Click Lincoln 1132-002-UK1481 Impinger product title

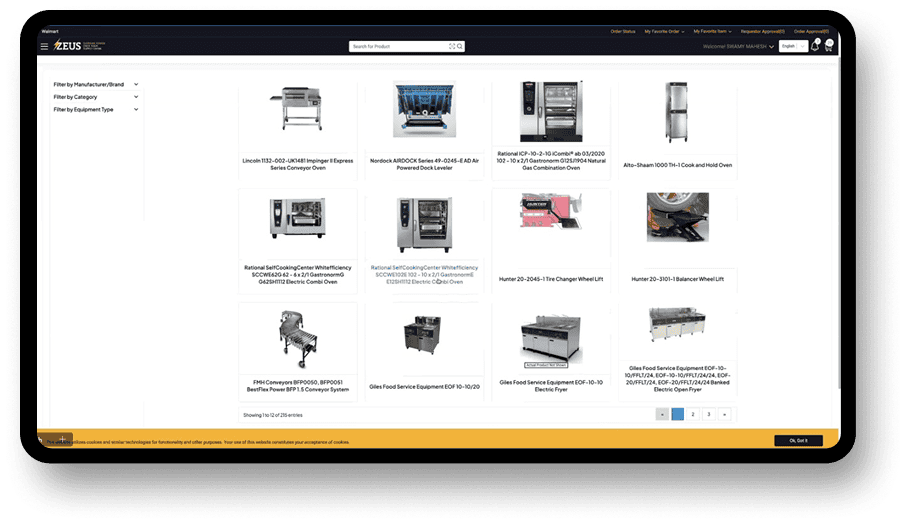298,165
